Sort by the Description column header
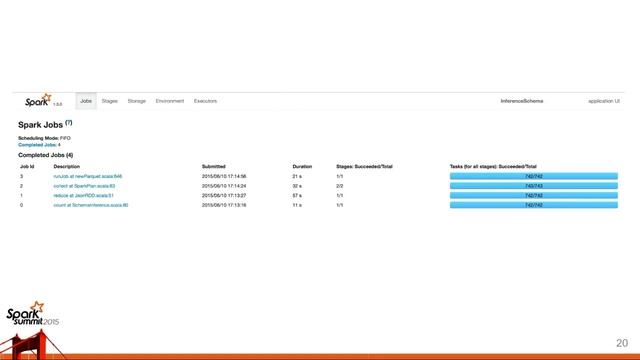 pos(67,167)
